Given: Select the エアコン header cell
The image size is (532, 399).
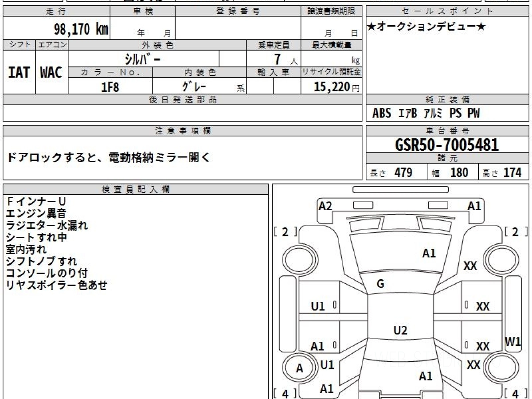Looking at the screenshot, I should coord(52,45).
